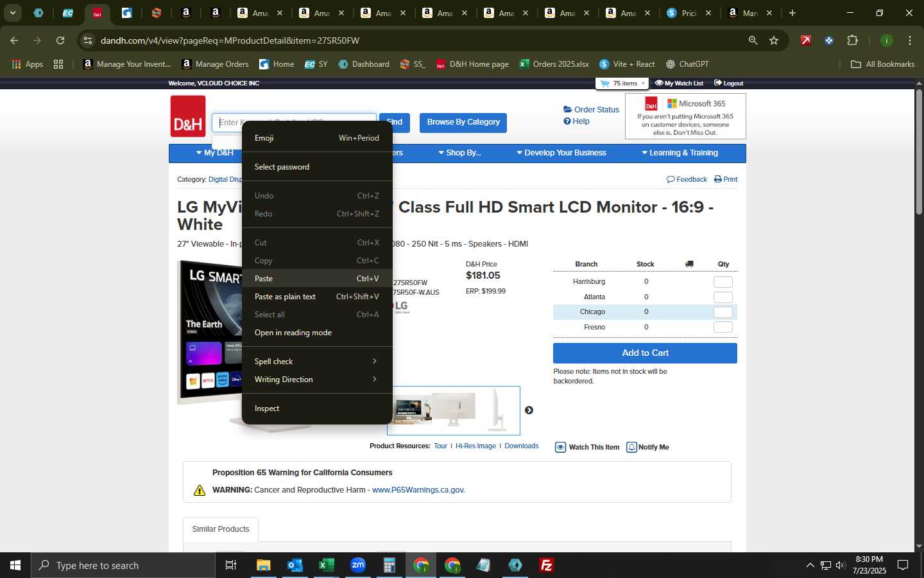Click the Atlanta quantity field
This screenshot has height=578, width=924.
[x=723, y=297]
